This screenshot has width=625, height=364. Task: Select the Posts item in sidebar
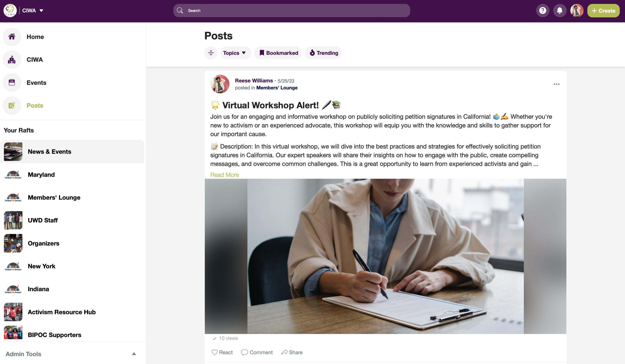tap(35, 105)
